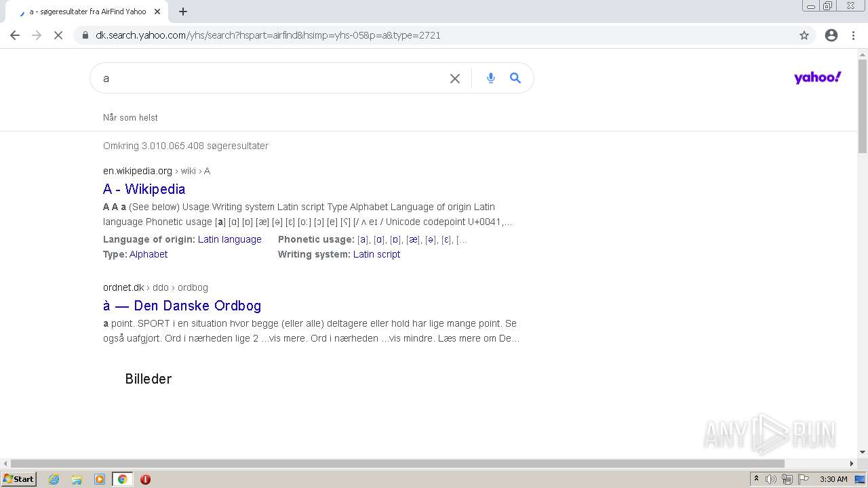This screenshot has height=488, width=868.
Task: Open the Latin language link
Action: 230,239
